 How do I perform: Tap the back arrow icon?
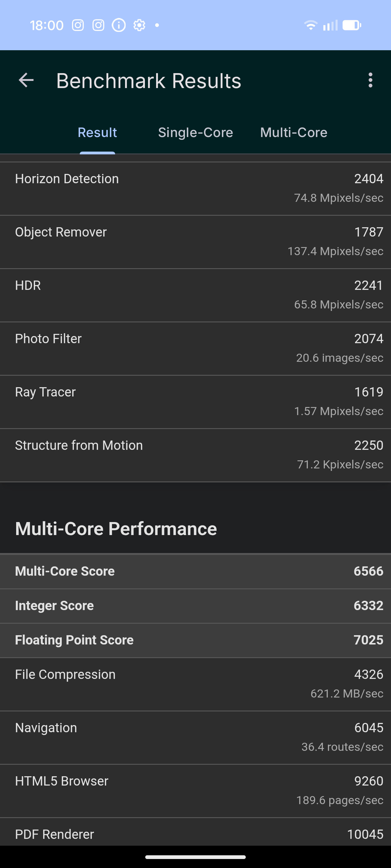[26, 81]
